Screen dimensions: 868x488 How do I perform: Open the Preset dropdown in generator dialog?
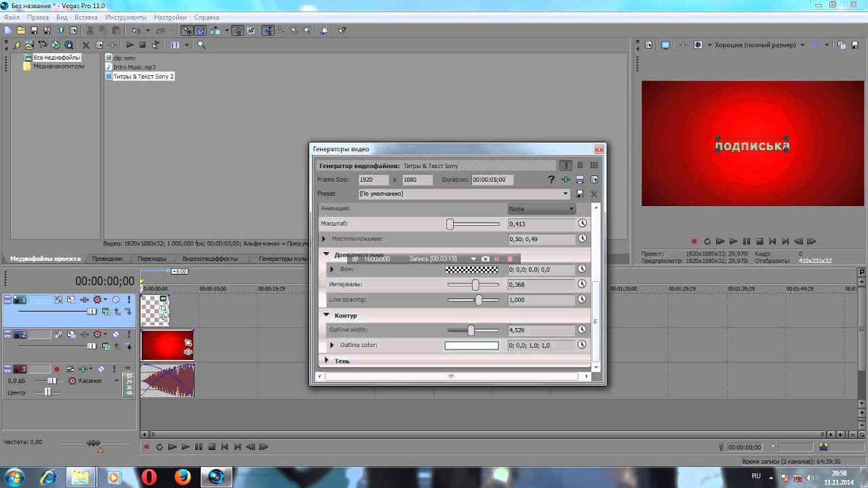tap(565, 194)
